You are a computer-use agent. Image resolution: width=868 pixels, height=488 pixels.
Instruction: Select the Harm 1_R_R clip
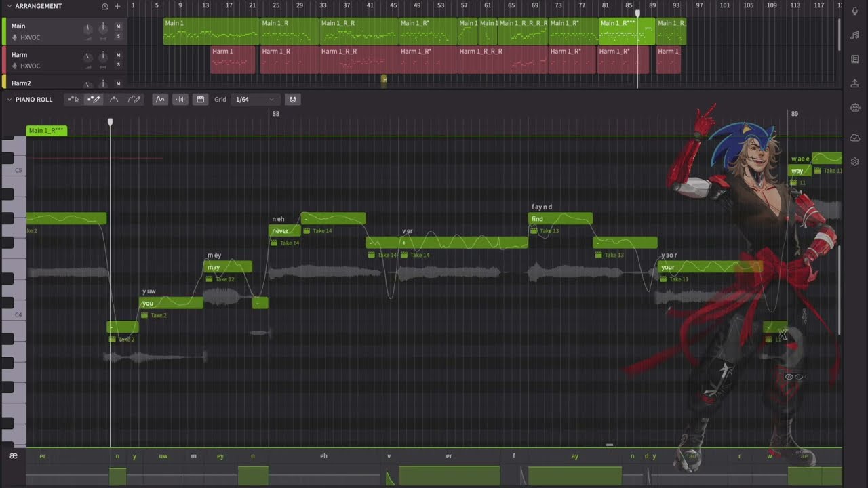[x=358, y=60]
